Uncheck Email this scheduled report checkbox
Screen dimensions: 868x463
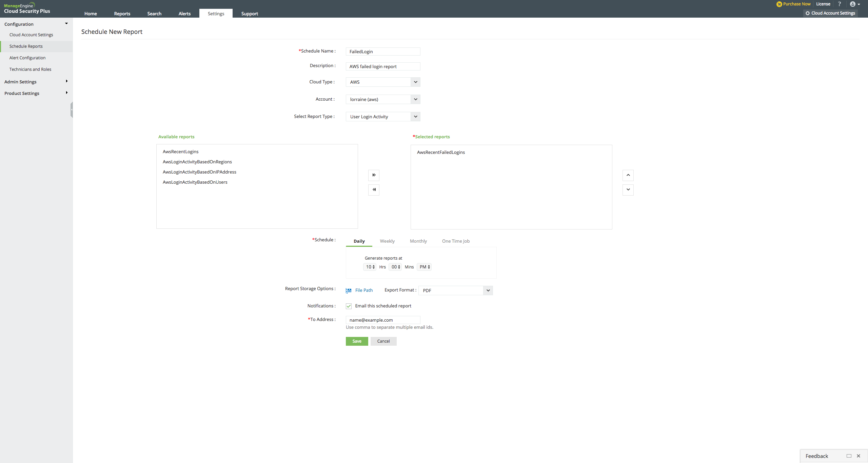349,306
